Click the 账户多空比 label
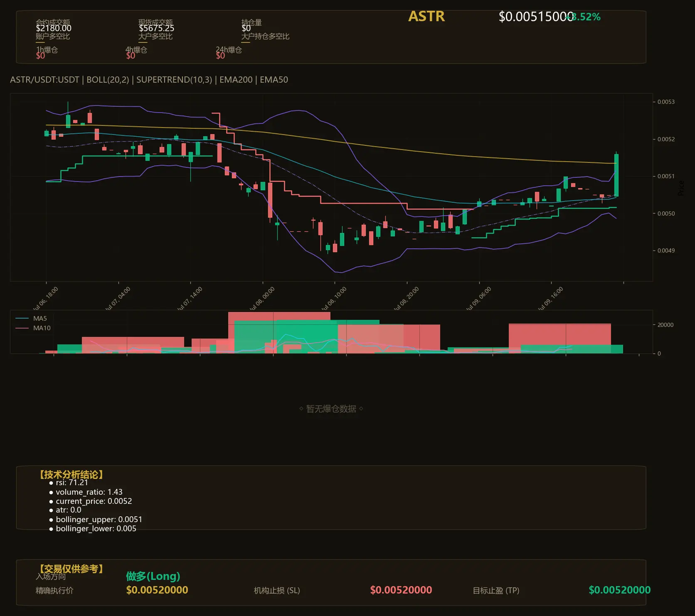Viewport: 695px width, 616px height. pos(53,36)
